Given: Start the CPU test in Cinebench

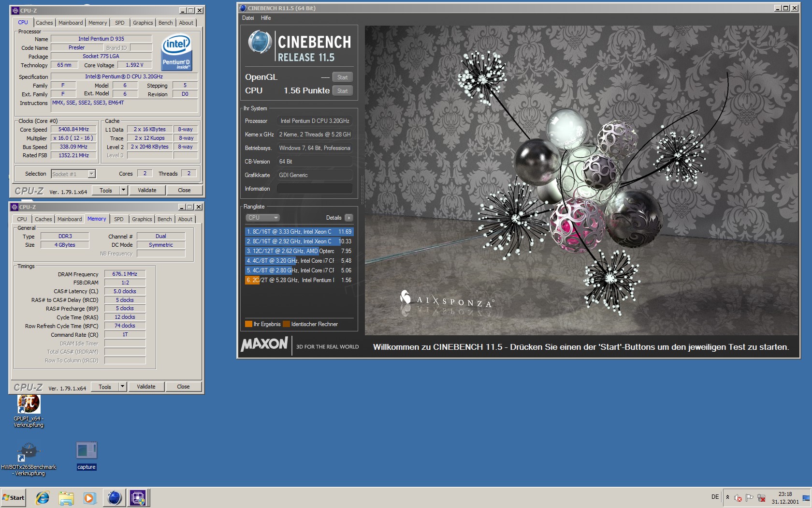Looking at the screenshot, I should click(342, 91).
